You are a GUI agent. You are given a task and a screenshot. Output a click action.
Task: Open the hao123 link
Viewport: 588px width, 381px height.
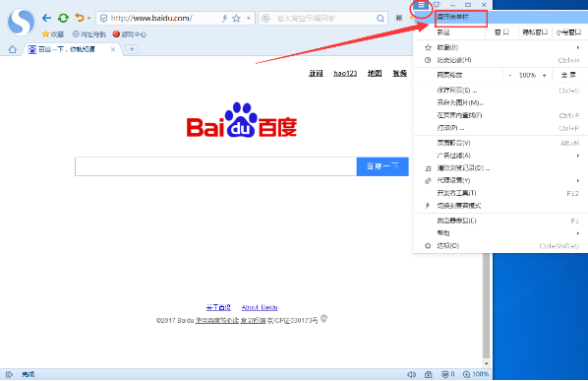coord(345,73)
